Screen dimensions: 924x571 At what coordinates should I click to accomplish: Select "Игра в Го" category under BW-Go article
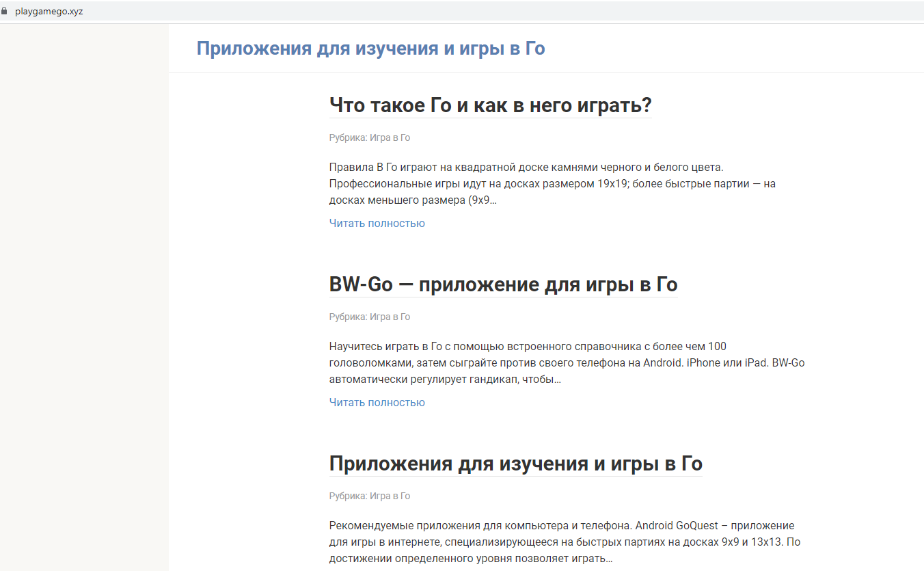pos(390,317)
